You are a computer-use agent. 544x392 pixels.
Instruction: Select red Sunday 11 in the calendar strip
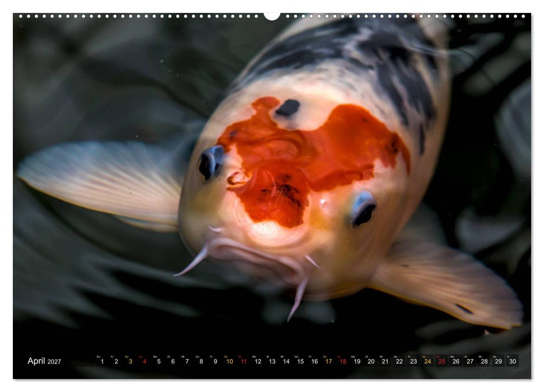click(x=244, y=361)
